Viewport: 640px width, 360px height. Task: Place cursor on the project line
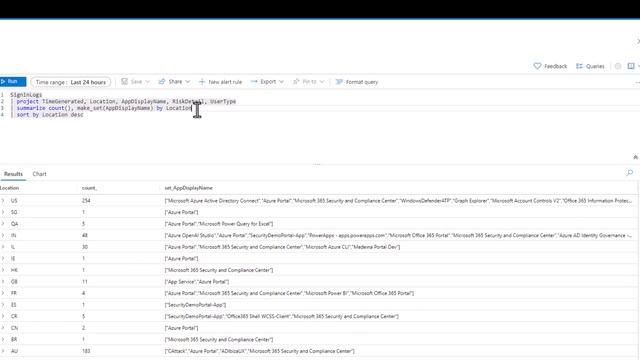pos(126,101)
